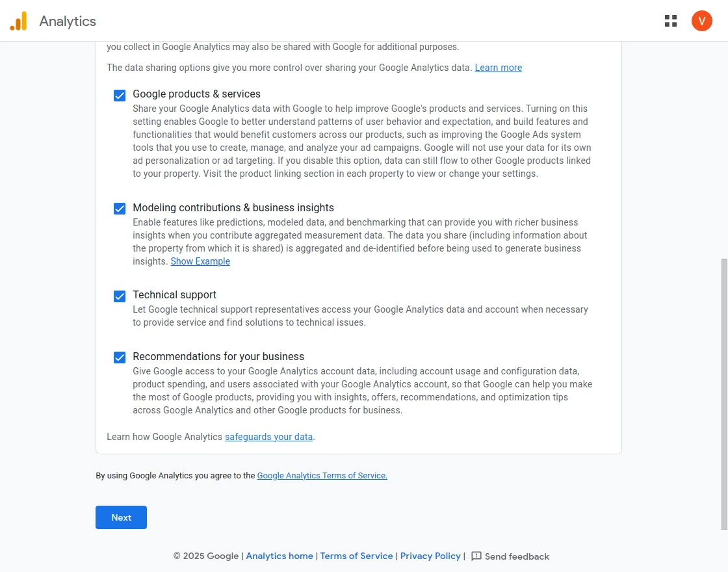Open the Privacy Policy footer link
This screenshot has height=572, width=728.
pos(430,556)
